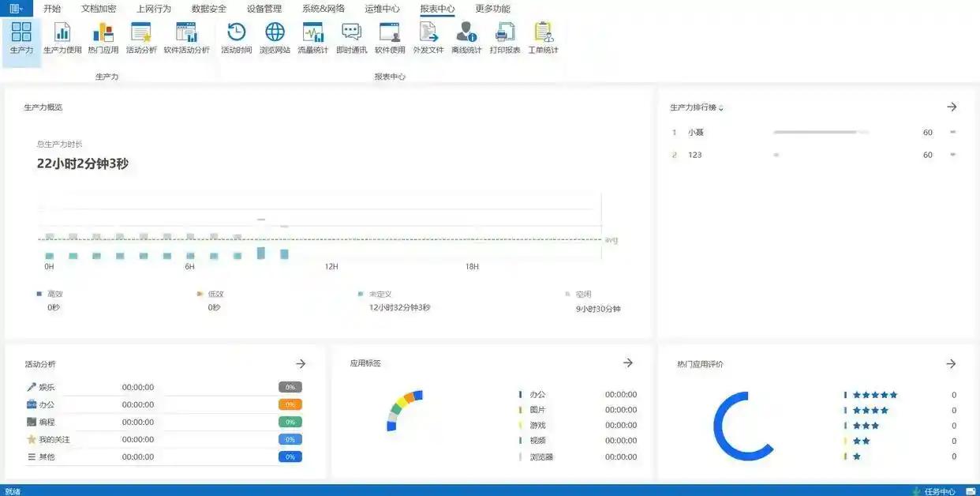Open 应用标签 panel details arrow

[628, 363]
